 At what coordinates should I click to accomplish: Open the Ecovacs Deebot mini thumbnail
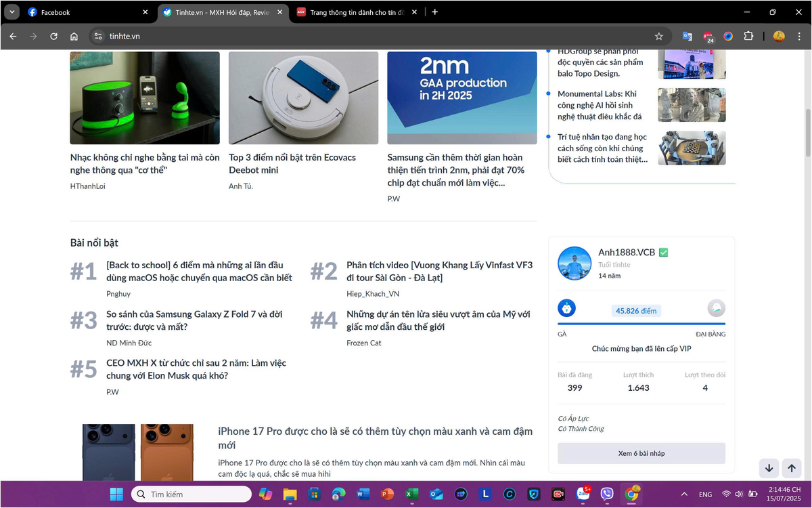[303, 98]
